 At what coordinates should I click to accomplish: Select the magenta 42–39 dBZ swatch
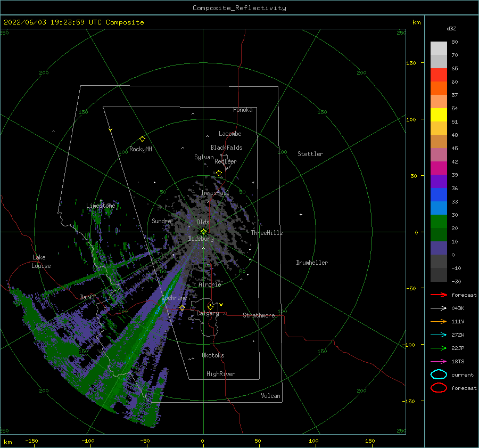[439, 168]
